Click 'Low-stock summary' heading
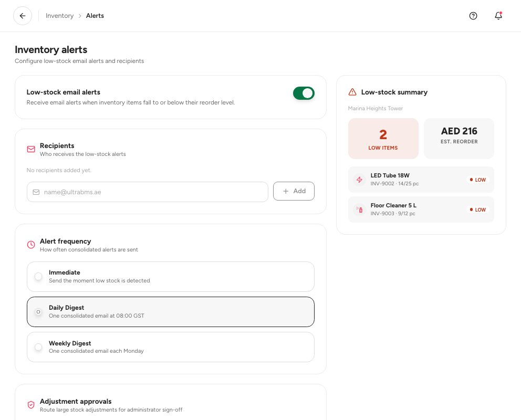Viewport: 521px width, 420px height. point(394,92)
